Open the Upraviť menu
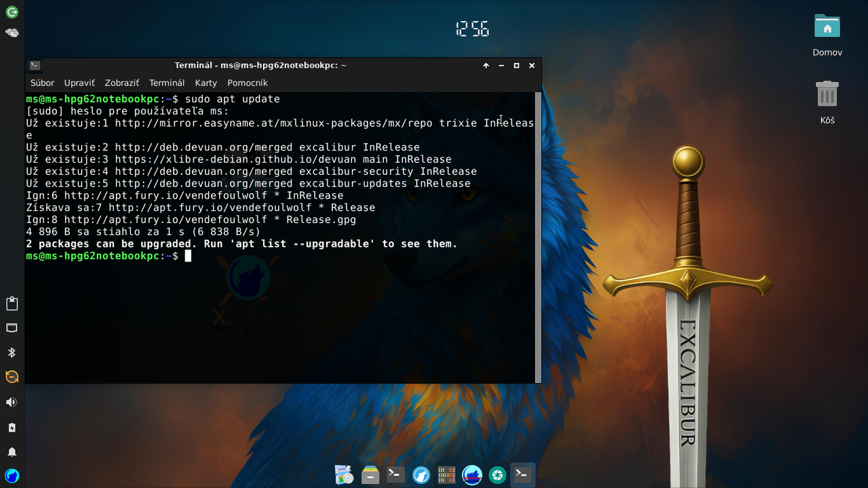The height and width of the screenshot is (488, 868). click(x=79, y=83)
